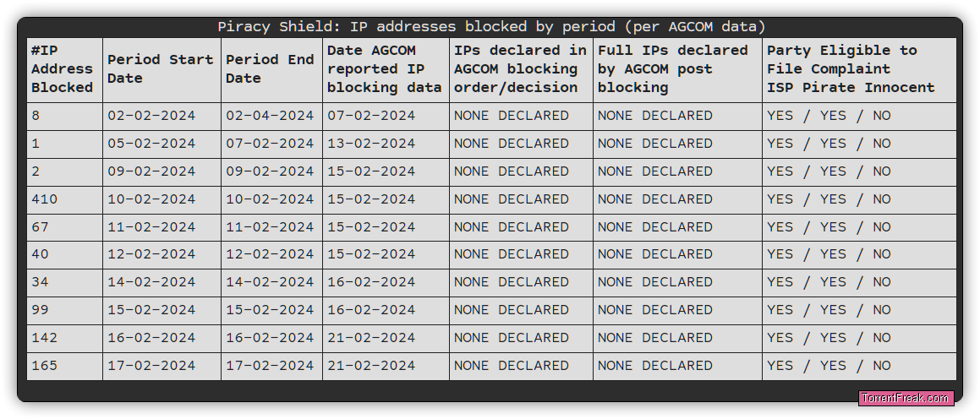Image resolution: width=980 pixels, height=419 pixels.
Task: Click the 02-04-2024 period end date cell
Action: [272, 116]
